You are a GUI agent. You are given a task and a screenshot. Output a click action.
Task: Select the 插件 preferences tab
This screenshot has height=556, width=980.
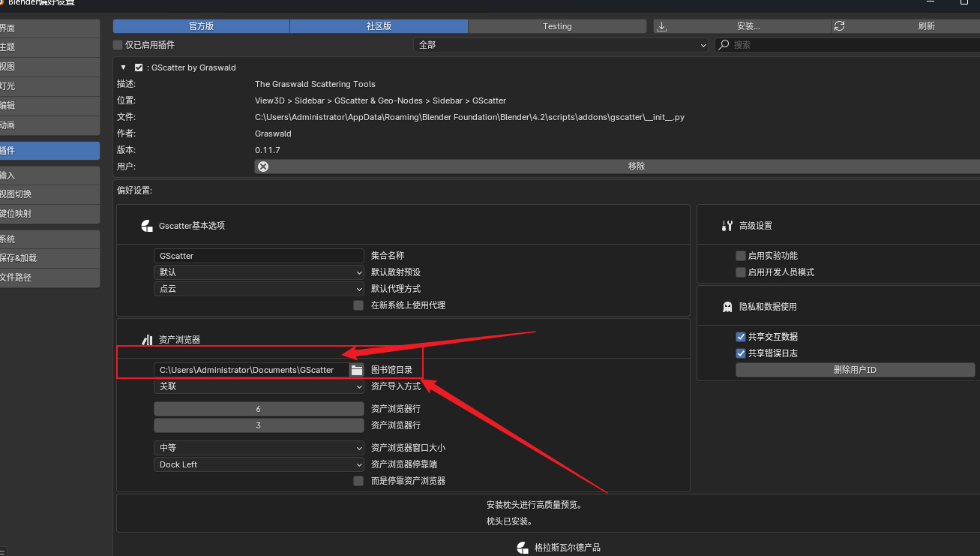[x=49, y=151]
